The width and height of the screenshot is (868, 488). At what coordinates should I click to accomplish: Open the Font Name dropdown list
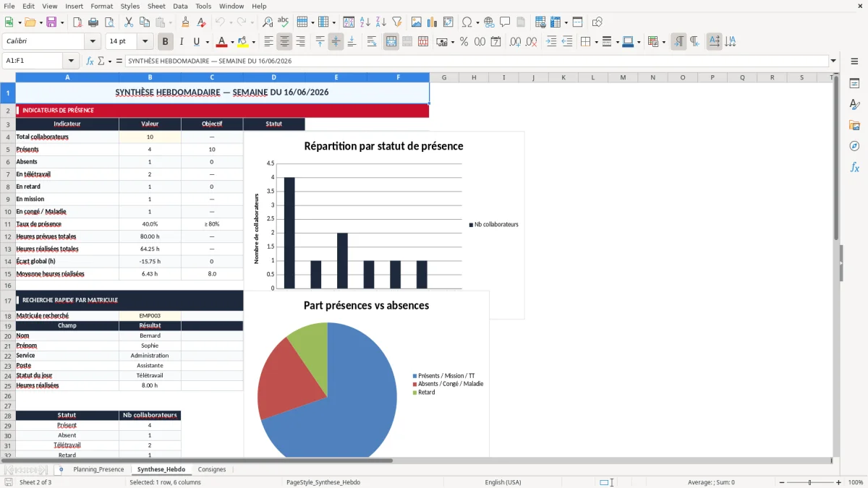point(93,42)
